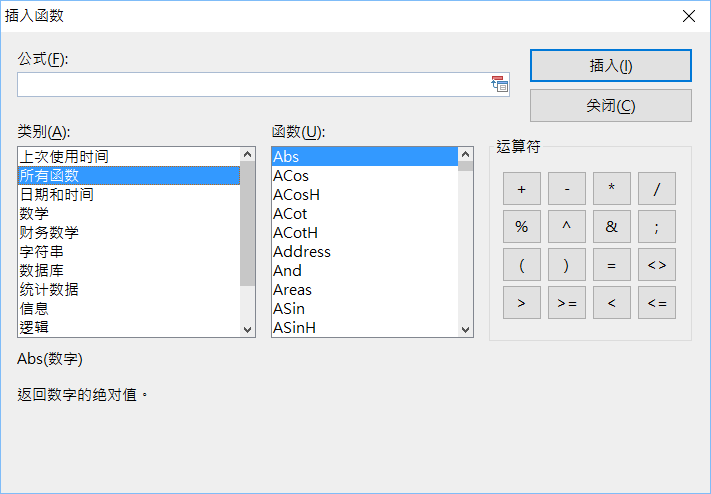Select the 日期和时间 category
The height and width of the screenshot is (494, 711).
click(57, 195)
